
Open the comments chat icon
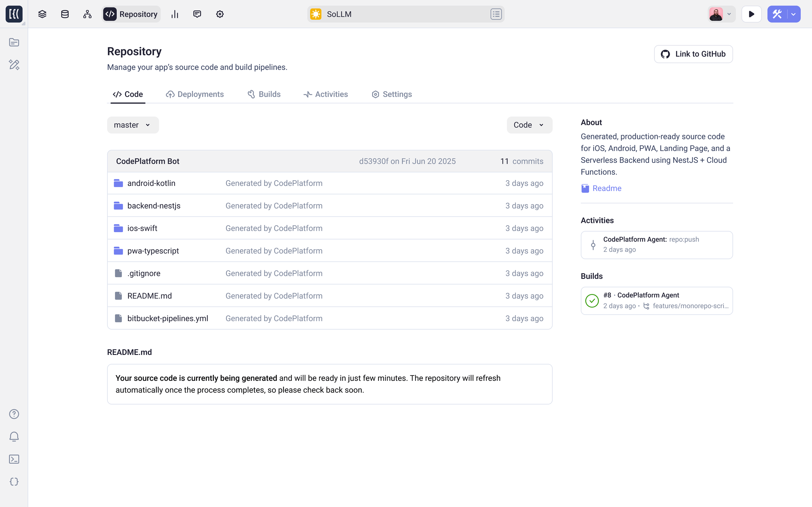click(197, 14)
